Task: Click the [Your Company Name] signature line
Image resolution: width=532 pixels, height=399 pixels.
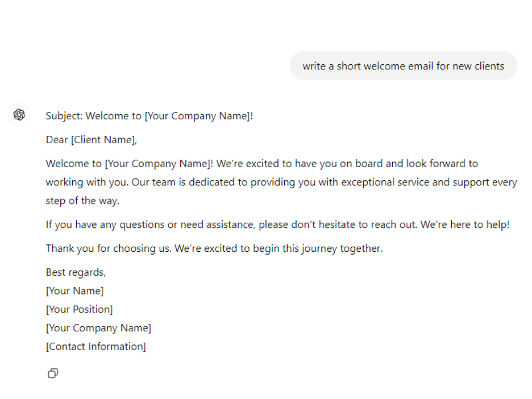Action: [98, 328]
